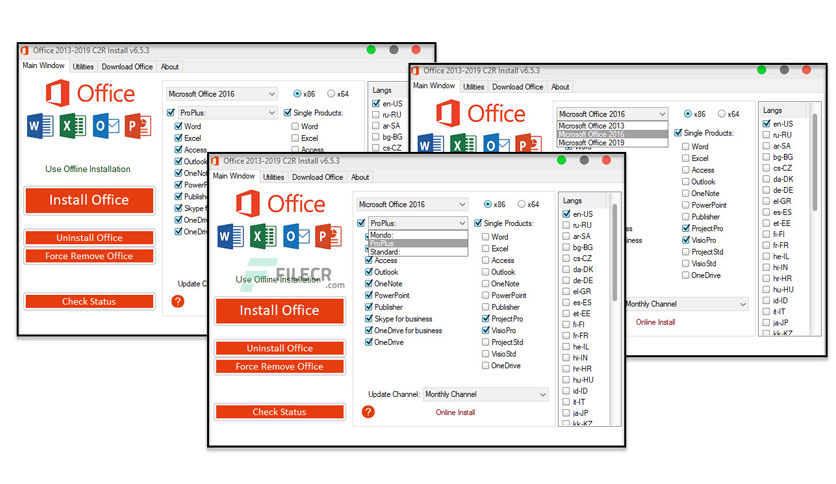This screenshot has height=484, width=836.
Task: Click the Outlook icon in left back window
Action: tap(106, 126)
